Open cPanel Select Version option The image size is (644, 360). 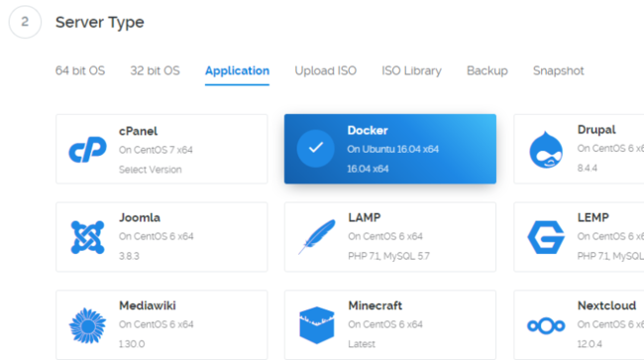150,170
